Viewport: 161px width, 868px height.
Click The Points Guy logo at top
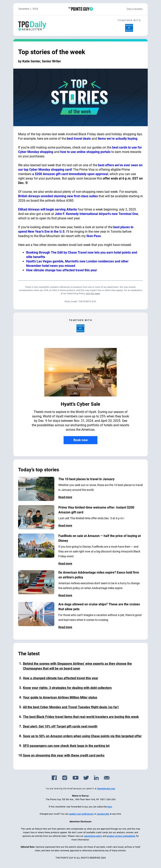[80, 9]
